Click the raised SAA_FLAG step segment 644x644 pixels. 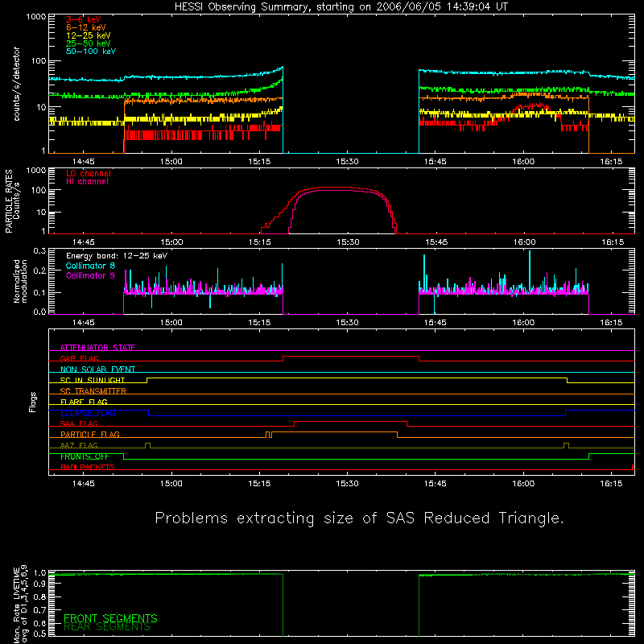tap(350, 422)
